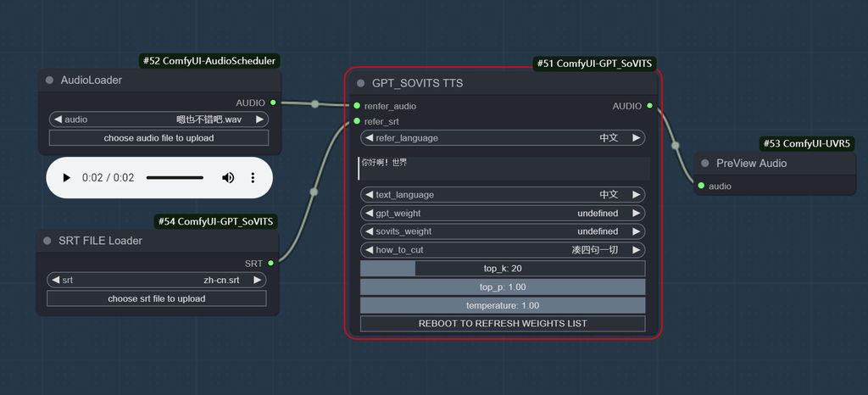The image size is (868, 395).
Task: Click REBOOT TO REFRESH WEIGHTS LIST
Action: pos(503,324)
